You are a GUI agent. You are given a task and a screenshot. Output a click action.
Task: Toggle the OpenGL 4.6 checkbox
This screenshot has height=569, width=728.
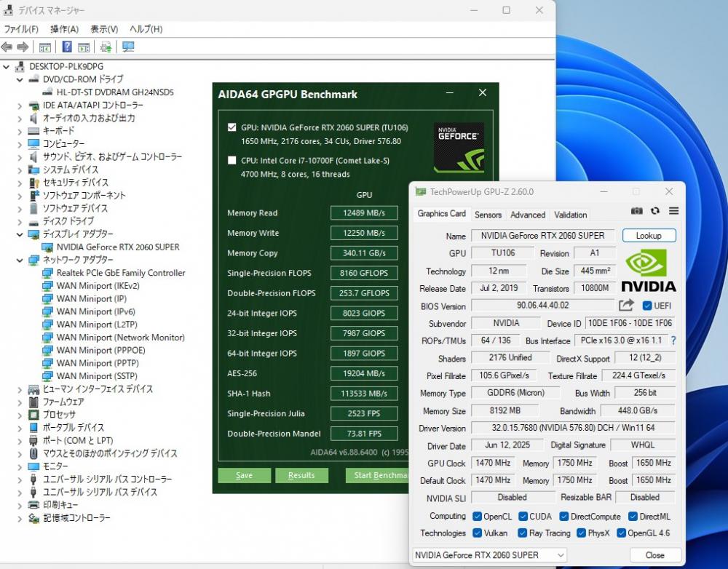point(621,533)
